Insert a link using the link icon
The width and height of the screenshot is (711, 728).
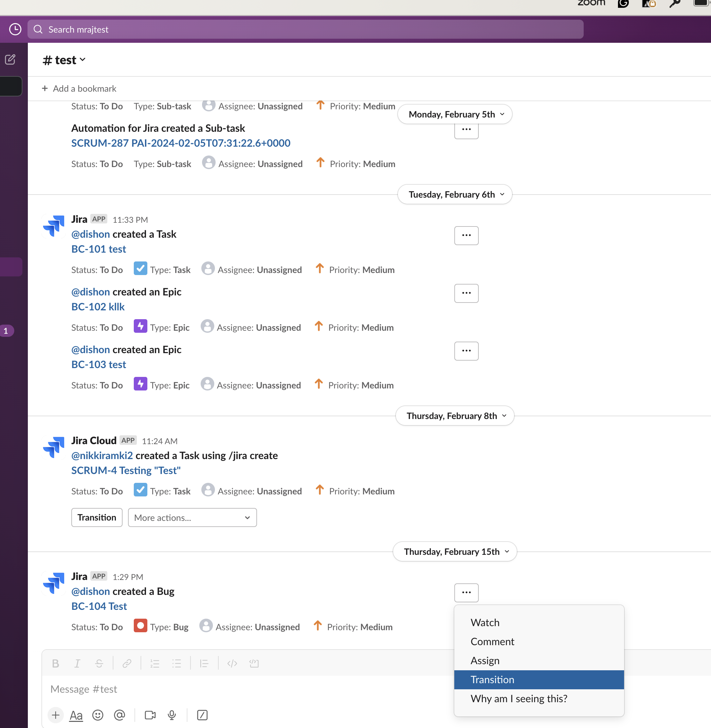[127, 664]
